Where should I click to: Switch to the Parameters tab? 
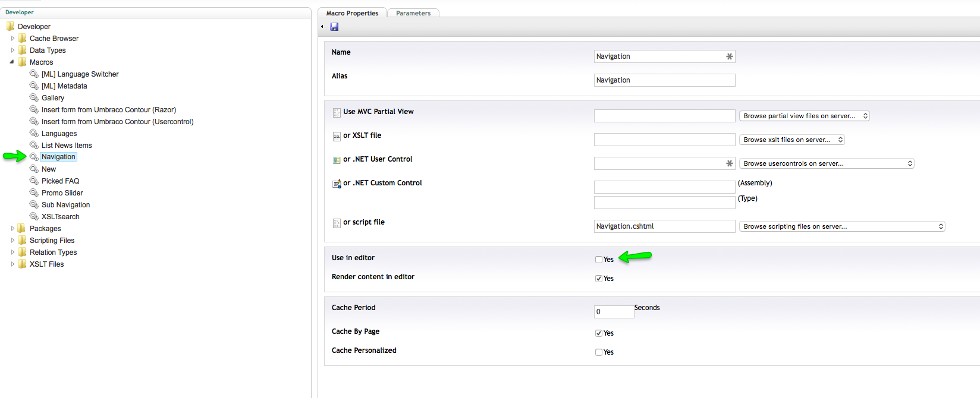click(x=413, y=13)
